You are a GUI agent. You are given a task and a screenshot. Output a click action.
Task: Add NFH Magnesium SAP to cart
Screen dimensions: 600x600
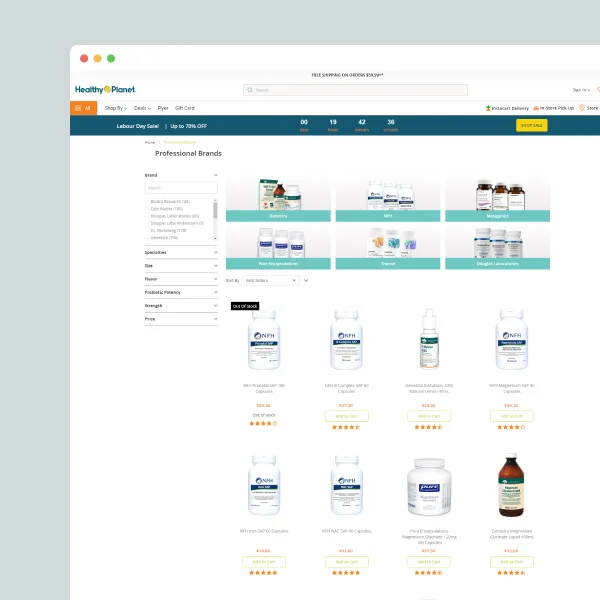coord(512,416)
